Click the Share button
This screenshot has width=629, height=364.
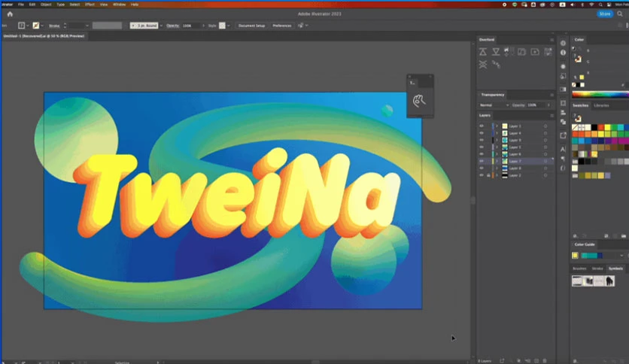pyautogui.click(x=604, y=14)
